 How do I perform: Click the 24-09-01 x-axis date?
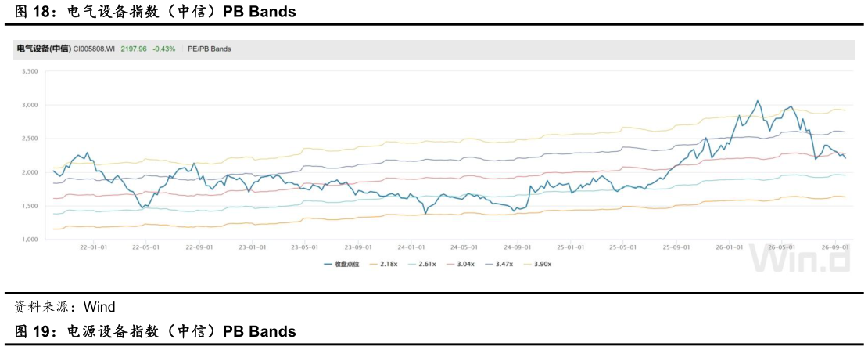point(517,247)
